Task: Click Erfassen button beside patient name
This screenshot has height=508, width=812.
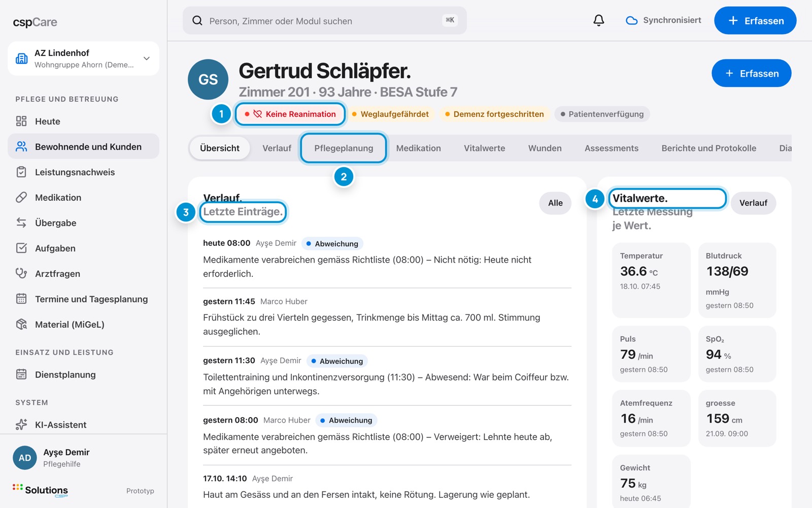Action: pyautogui.click(x=751, y=73)
